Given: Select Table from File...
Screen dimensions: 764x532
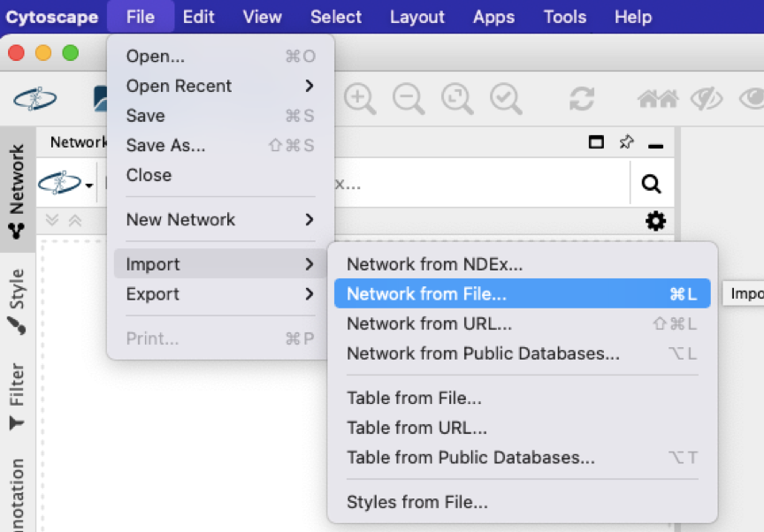Looking at the screenshot, I should tap(523, 398).
